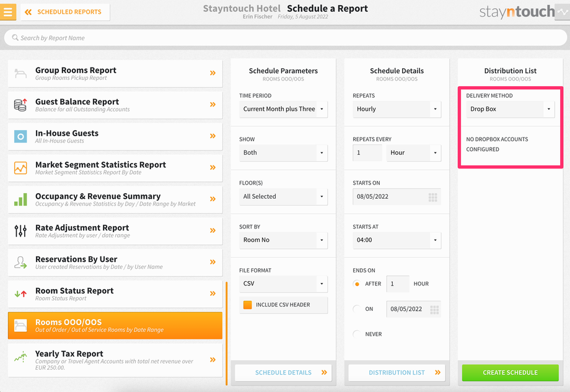Select the Ends On date radio button
This screenshot has width=570, height=392.
coord(357,309)
